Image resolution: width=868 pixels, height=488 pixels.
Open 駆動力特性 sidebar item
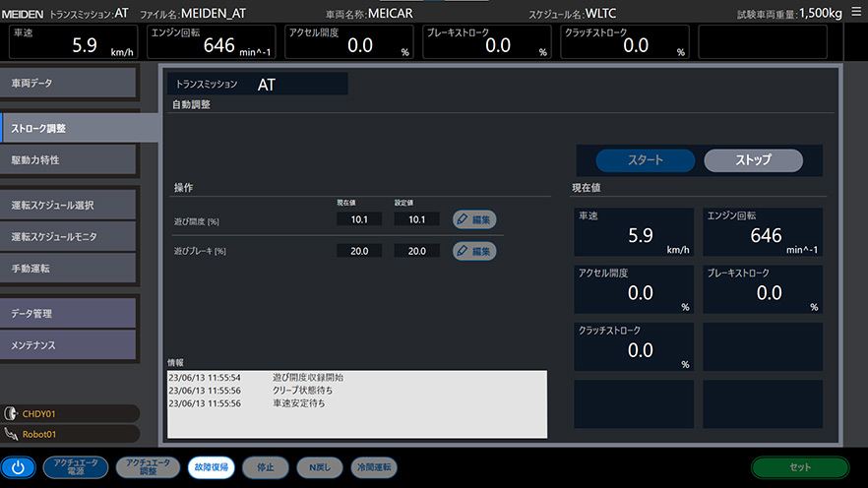point(68,160)
